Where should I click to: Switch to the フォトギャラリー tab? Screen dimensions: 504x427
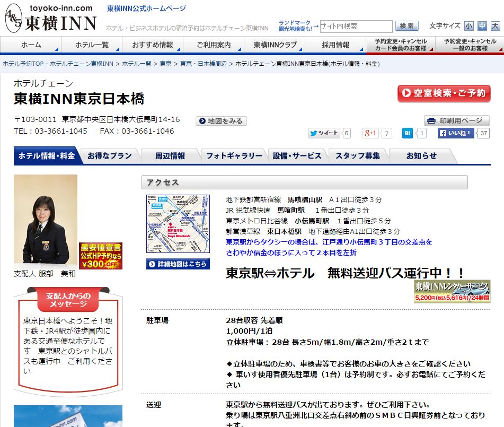tap(234, 156)
